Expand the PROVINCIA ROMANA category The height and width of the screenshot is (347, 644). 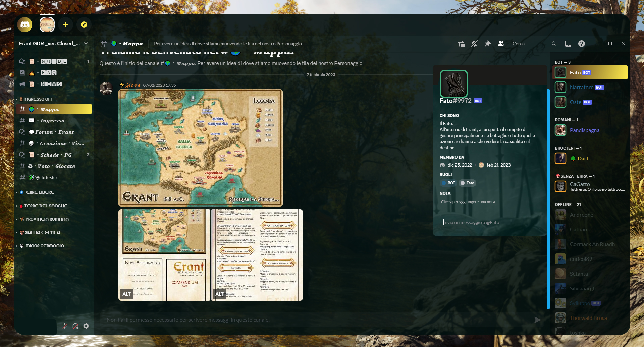(44, 219)
